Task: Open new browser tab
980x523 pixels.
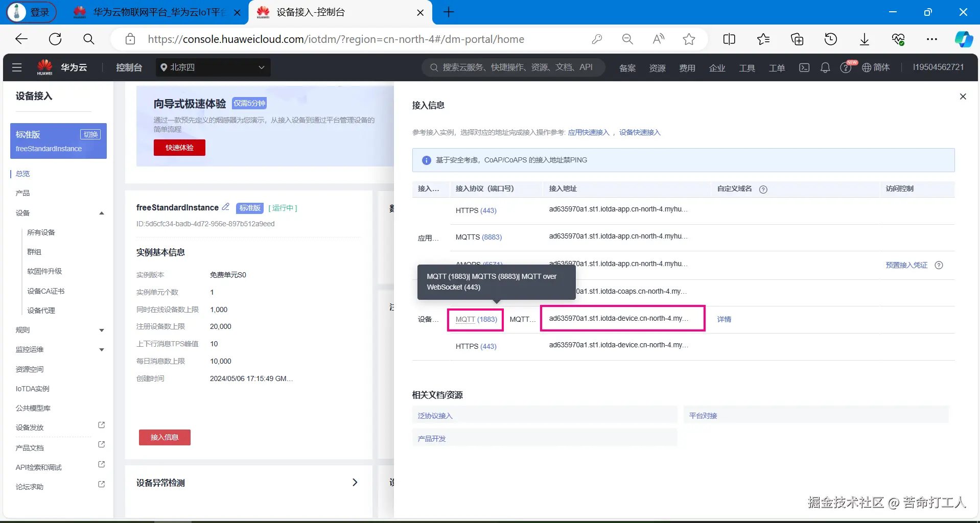Action: coord(449,12)
